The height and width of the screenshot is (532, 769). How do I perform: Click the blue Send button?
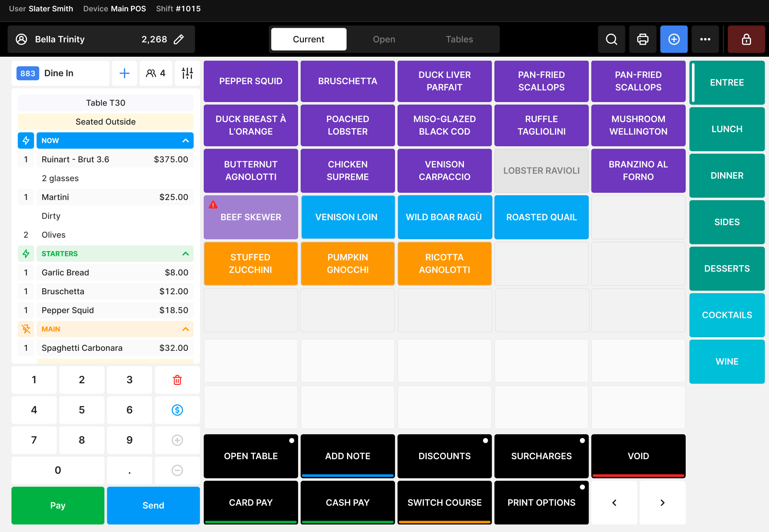pyautogui.click(x=153, y=505)
